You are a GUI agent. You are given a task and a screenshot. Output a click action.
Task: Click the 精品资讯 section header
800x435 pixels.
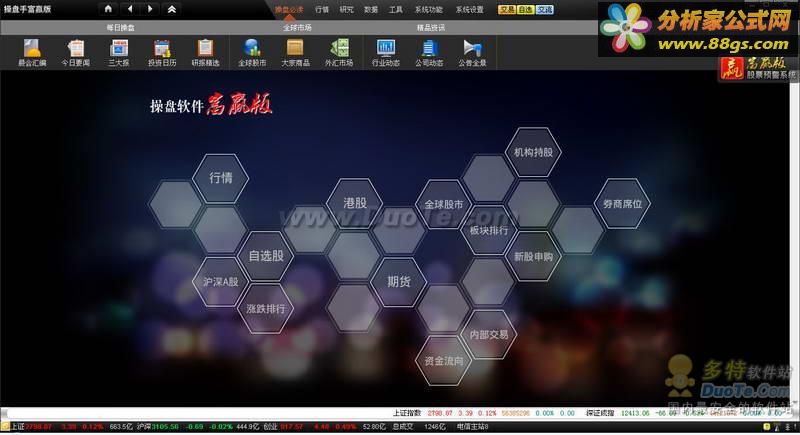[x=431, y=28]
